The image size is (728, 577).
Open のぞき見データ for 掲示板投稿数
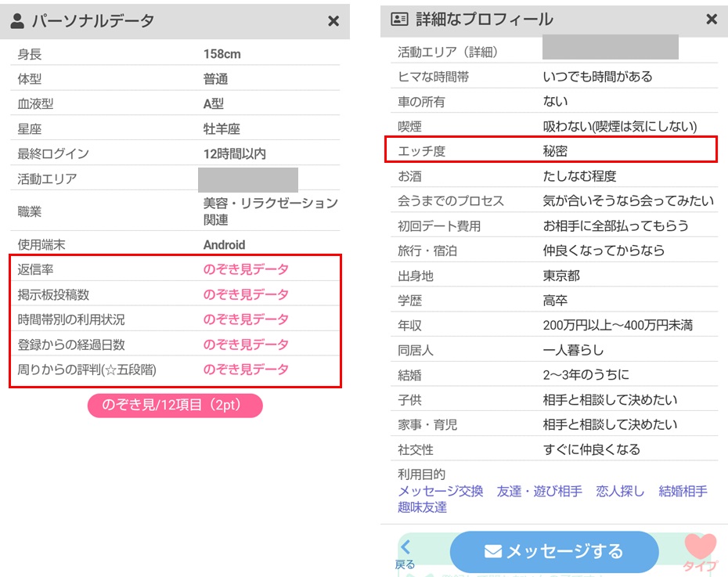[x=246, y=294]
